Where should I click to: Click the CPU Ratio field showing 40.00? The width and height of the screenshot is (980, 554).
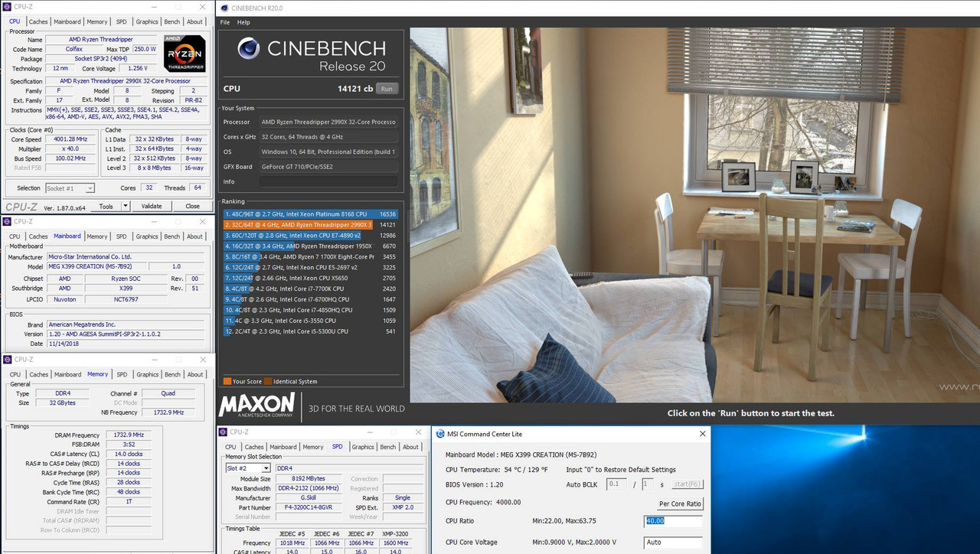pos(673,521)
